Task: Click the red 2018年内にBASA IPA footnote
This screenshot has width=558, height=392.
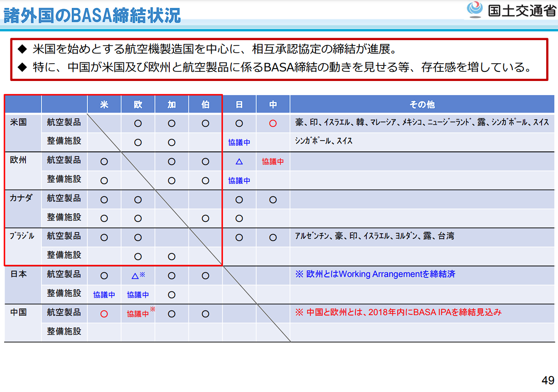Action: coord(398,312)
